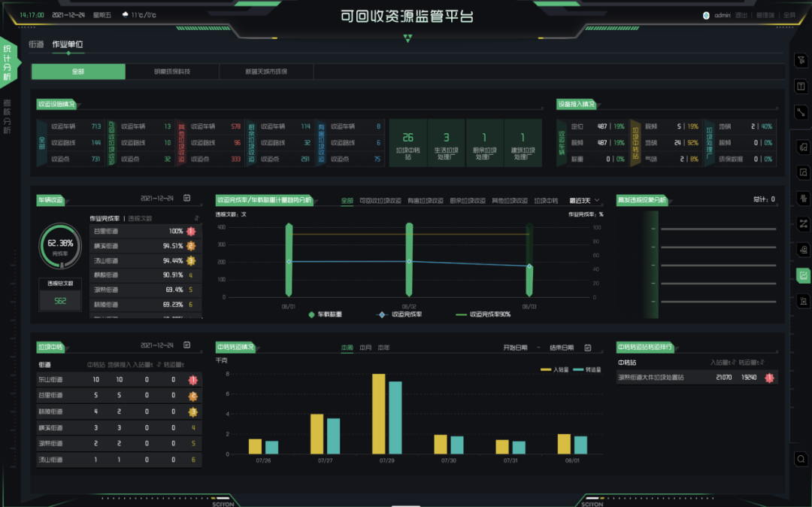The height and width of the screenshot is (507, 812).
Task: Select the 本月 tab in 中转转运情况
Action: click(365, 348)
